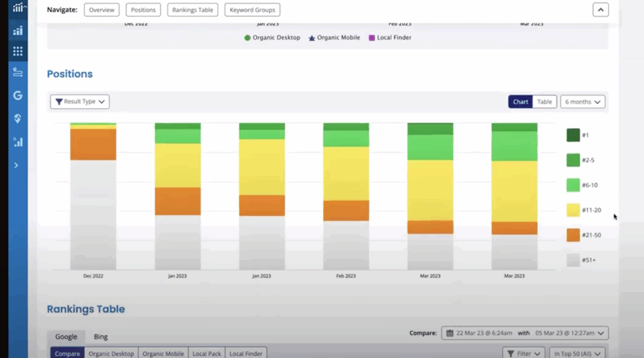Viewport: 644px width, 358px height.
Task: Select the Organic Mobile tab
Action: coord(163,354)
